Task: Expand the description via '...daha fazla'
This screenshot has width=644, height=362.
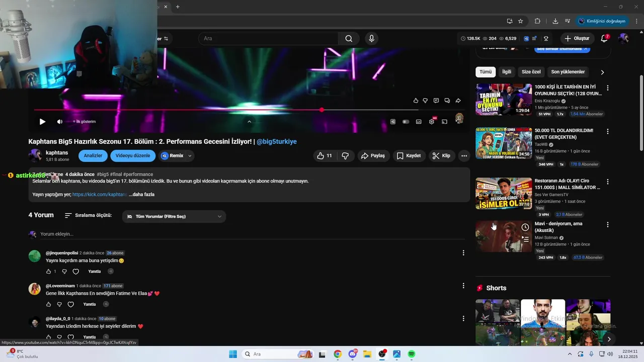Action: [x=141, y=195]
